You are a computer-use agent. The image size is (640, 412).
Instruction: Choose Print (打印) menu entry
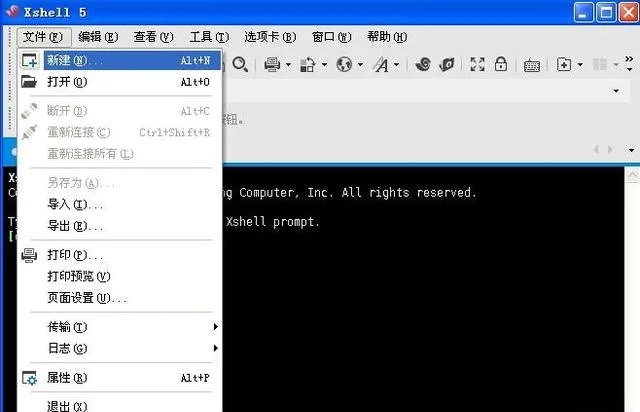[120, 255]
